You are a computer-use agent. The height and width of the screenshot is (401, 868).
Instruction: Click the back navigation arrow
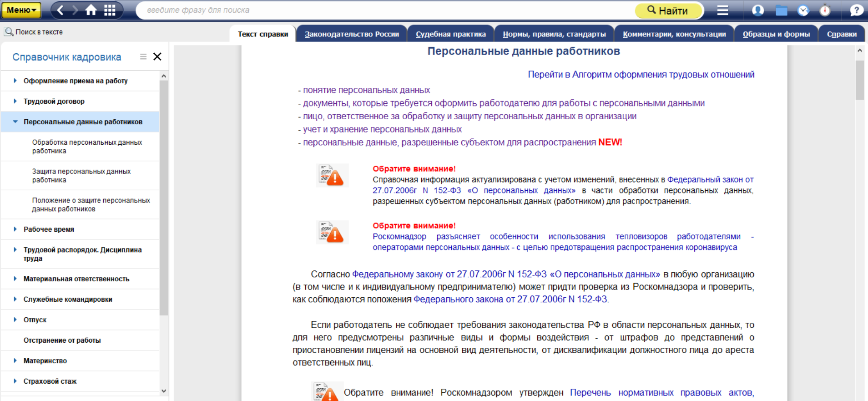coord(61,10)
